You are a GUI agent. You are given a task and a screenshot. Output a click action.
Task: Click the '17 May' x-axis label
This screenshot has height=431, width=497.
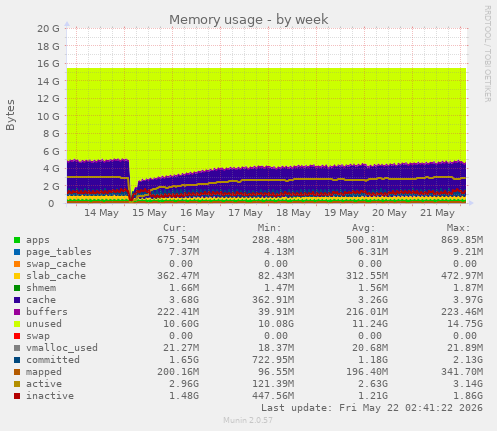coord(245,213)
